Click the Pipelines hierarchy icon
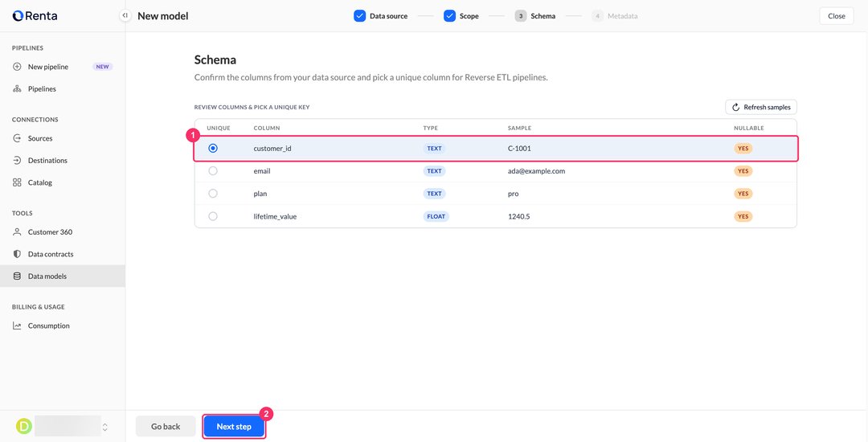868x442 pixels. click(17, 89)
